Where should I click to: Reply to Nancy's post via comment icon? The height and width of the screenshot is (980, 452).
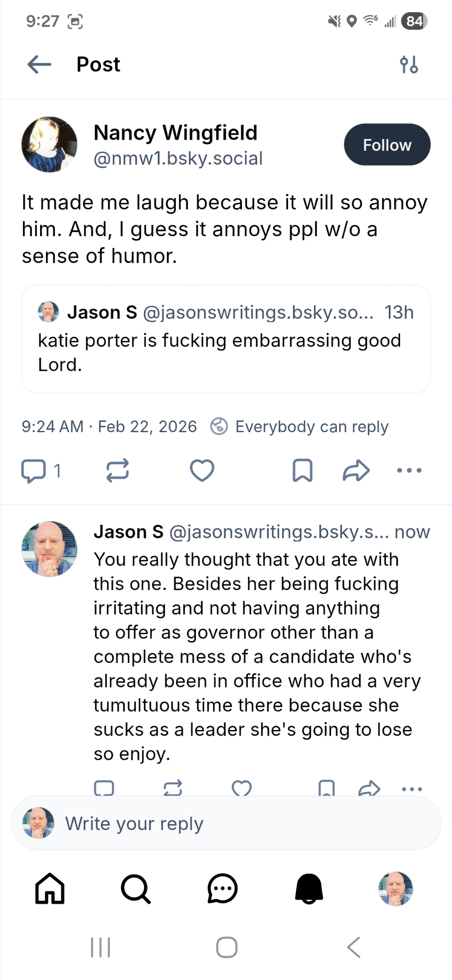coord(34,471)
